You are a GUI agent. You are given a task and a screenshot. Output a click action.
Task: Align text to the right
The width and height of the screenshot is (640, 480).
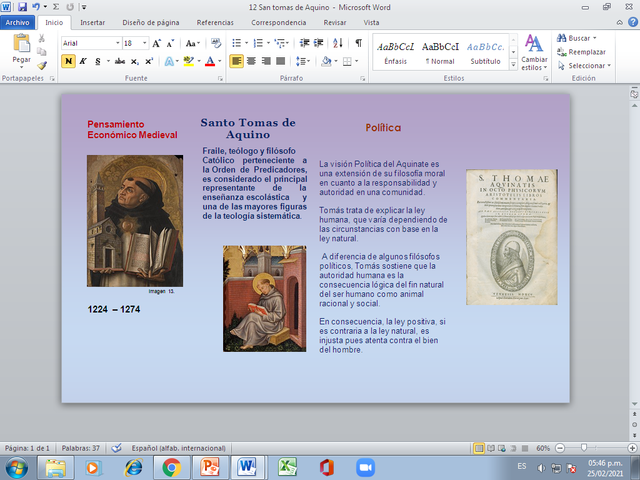click(266, 61)
